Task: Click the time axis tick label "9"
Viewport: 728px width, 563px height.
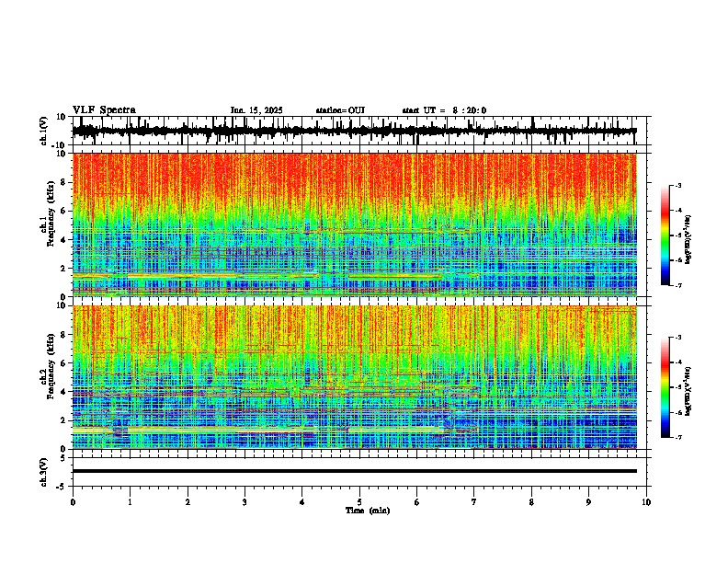Action: tap(588, 502)
